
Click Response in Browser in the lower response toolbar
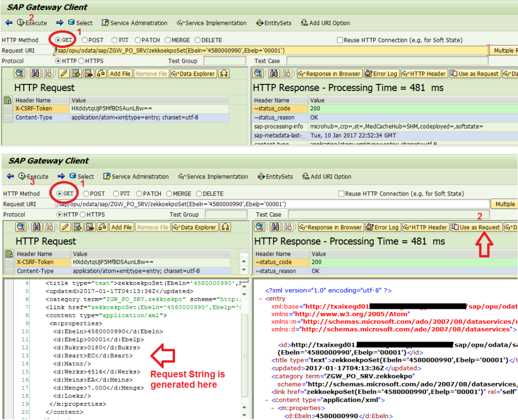pos(331,227)
